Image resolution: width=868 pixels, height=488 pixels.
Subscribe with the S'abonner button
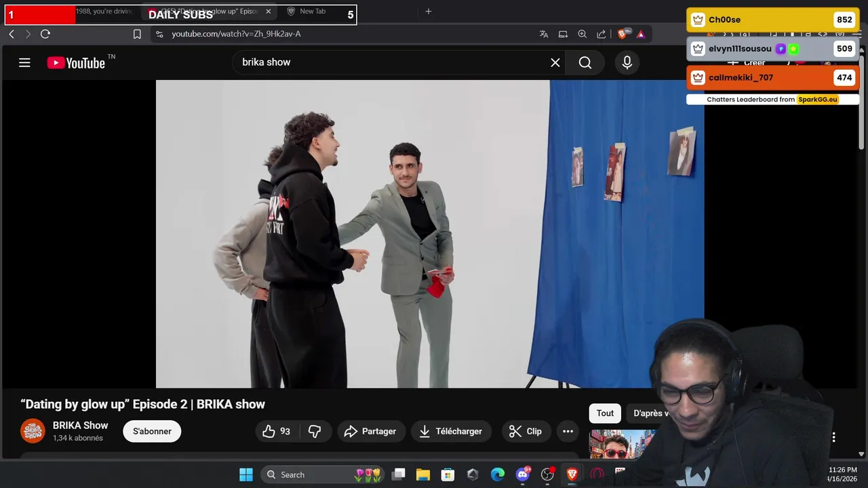tap(152, 431)
